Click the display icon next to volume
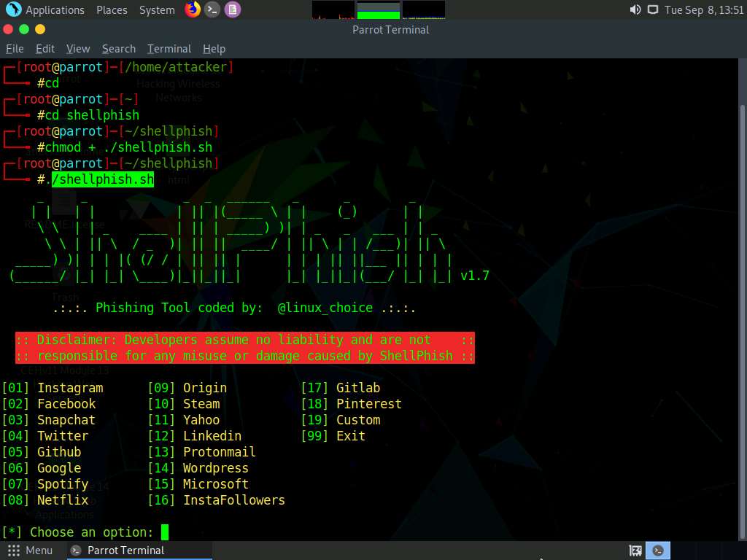The width and height of the screenshot is (747, 560). (x=653, y=9)
